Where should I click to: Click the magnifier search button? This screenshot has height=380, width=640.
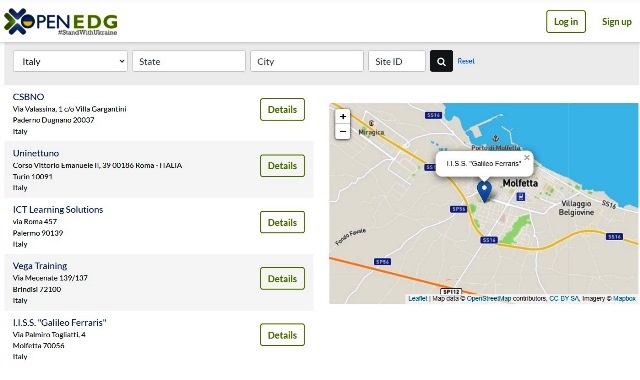tap(441, 61)
